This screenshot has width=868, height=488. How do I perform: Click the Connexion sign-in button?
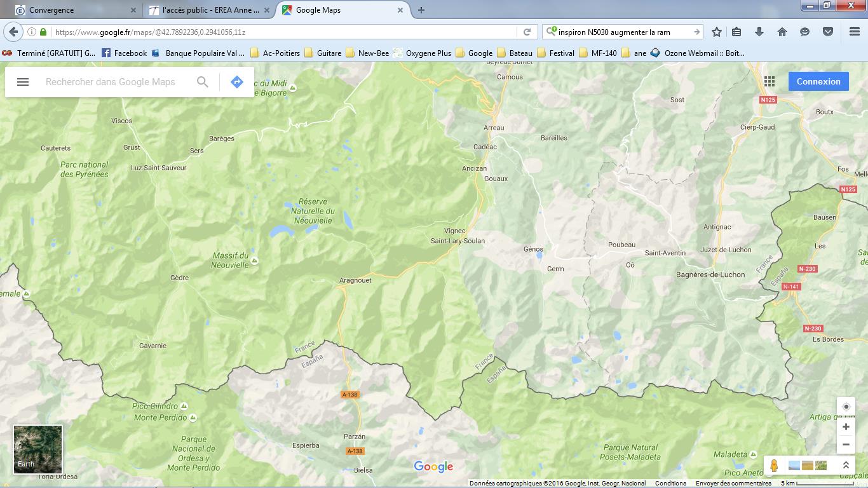pyautogui.click(x=818, y=81)
